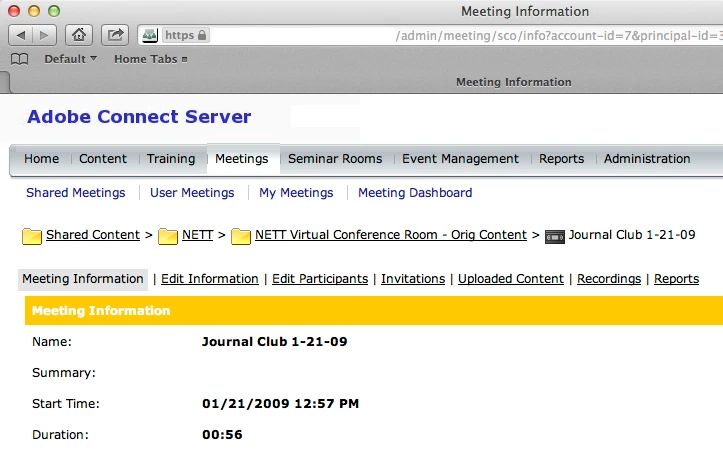Go to Shared Meetings
723x453 pixels.
click(76, 193)
